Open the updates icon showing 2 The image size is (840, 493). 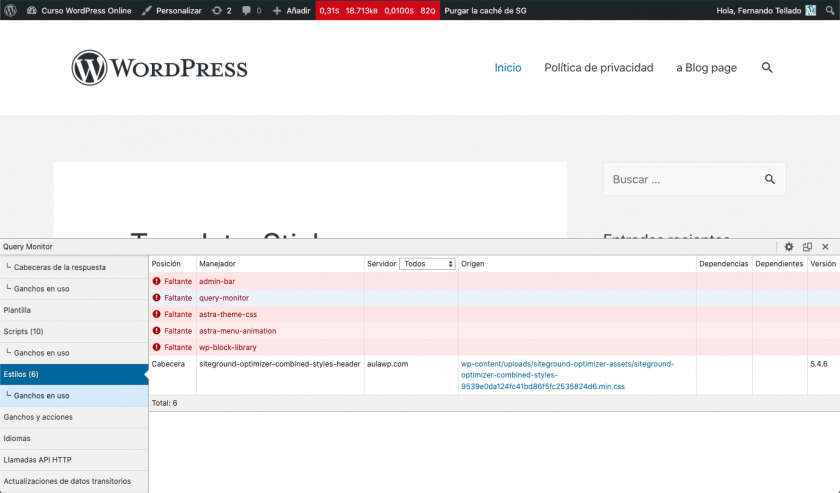tap(221, 10)
